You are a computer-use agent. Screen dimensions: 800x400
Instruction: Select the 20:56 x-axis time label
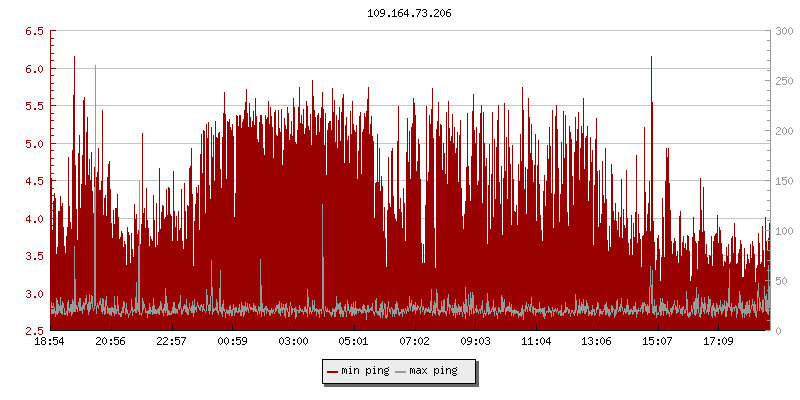[x=111, y=342]
